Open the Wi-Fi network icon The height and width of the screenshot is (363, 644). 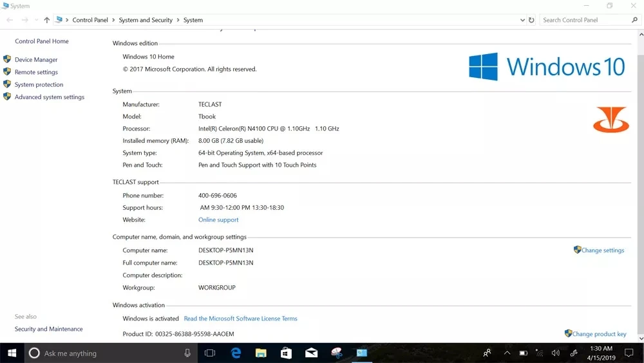[x=539, y=353]
